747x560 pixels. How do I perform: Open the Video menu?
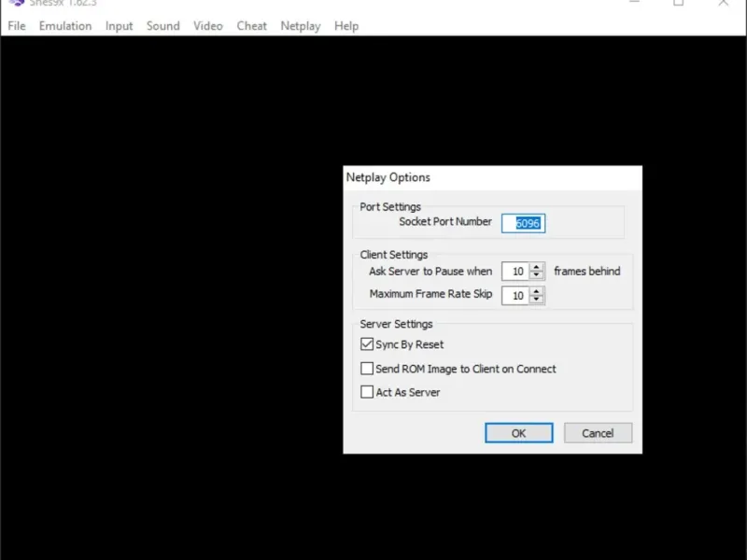pyautogui.click(x=207, y=26)
